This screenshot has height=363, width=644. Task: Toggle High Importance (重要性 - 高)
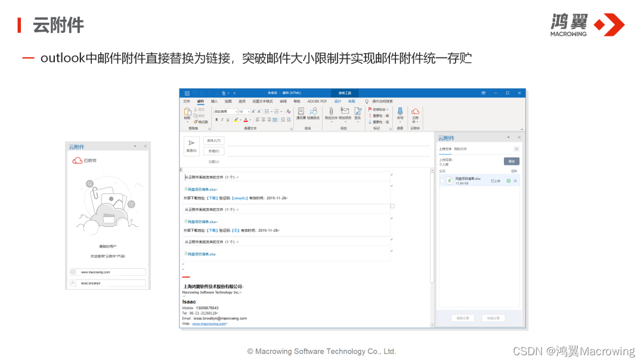378,116
